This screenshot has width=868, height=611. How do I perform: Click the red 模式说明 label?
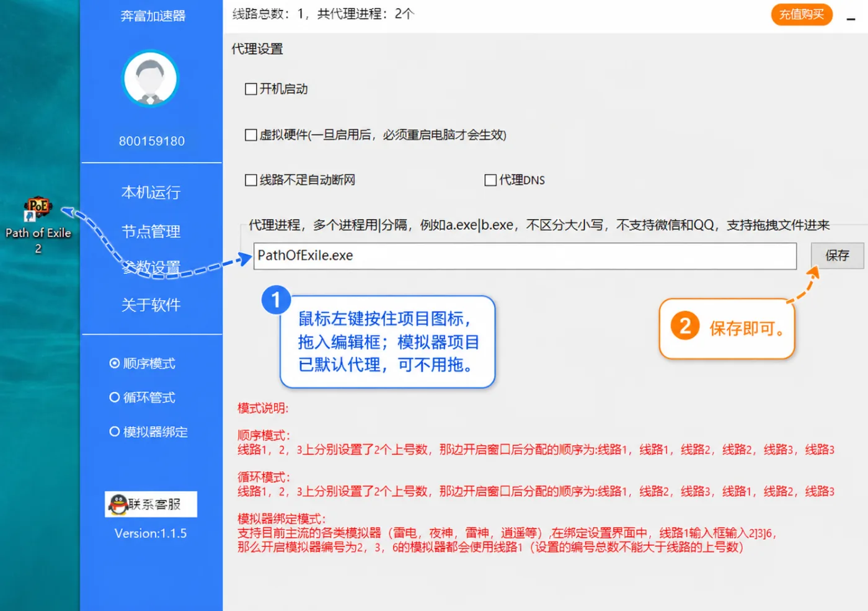pos(263,408)
